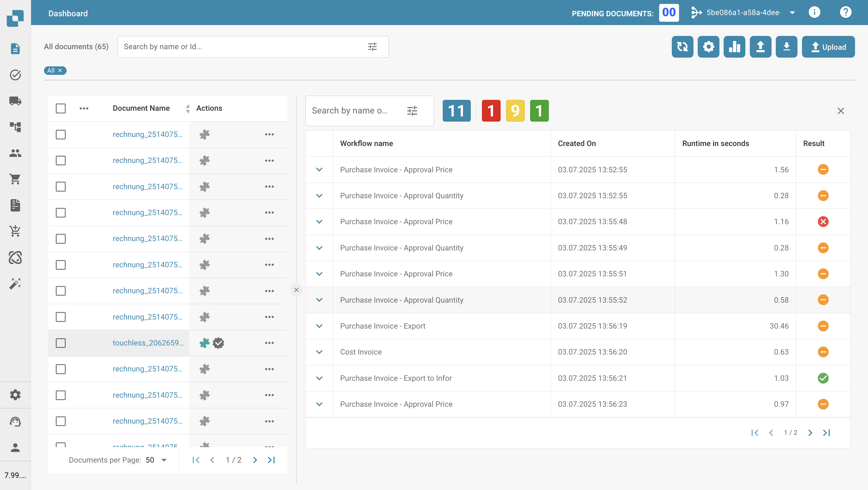Open the shopping cart sidebar icon
The width and height of the screenshot is (868, 490).
[15, 179]
